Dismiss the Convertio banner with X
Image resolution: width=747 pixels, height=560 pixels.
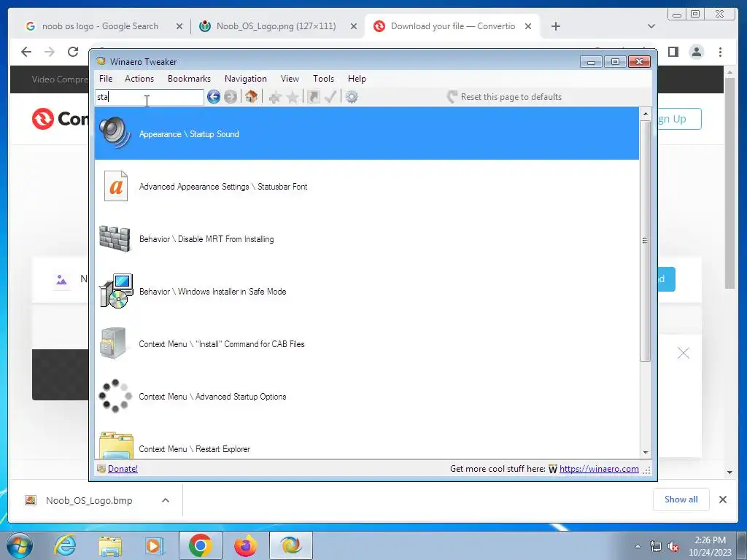coord(683,353)
